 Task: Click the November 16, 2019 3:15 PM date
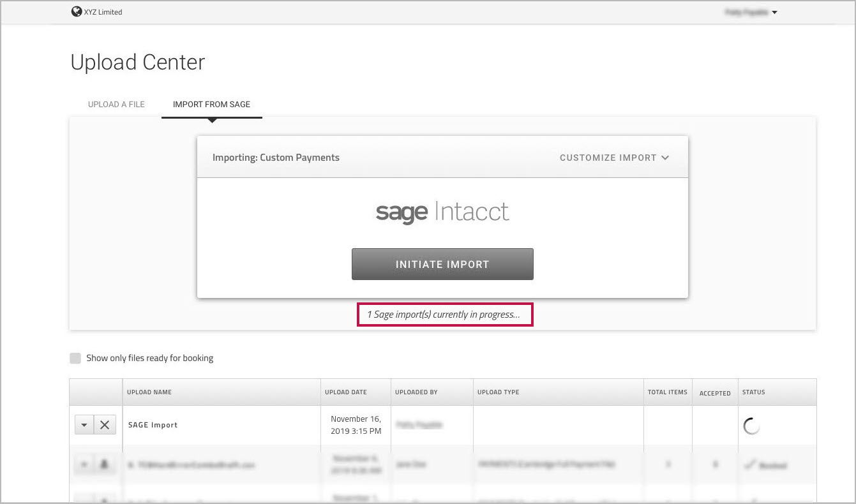click(356, 425)
